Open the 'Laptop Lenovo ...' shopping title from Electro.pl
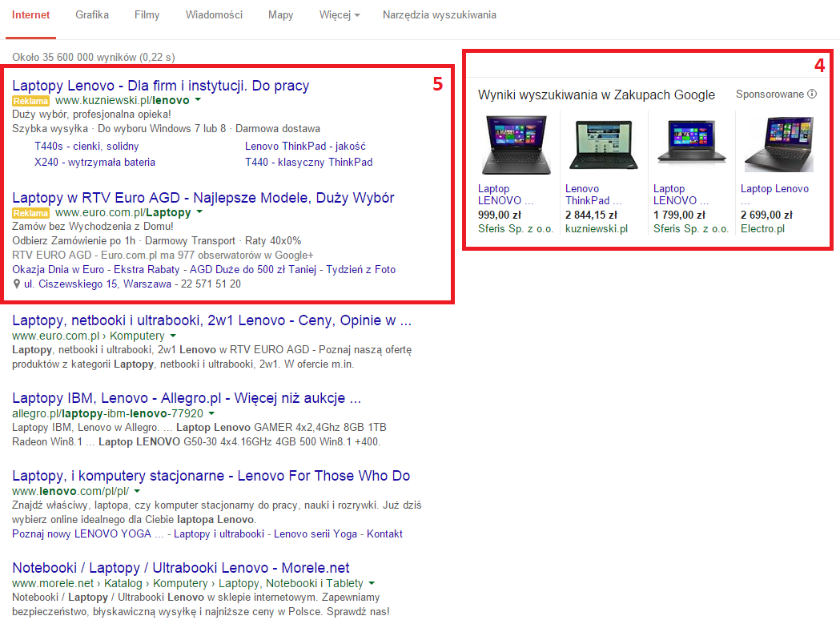Screen dimensions: 840x628 774,195
